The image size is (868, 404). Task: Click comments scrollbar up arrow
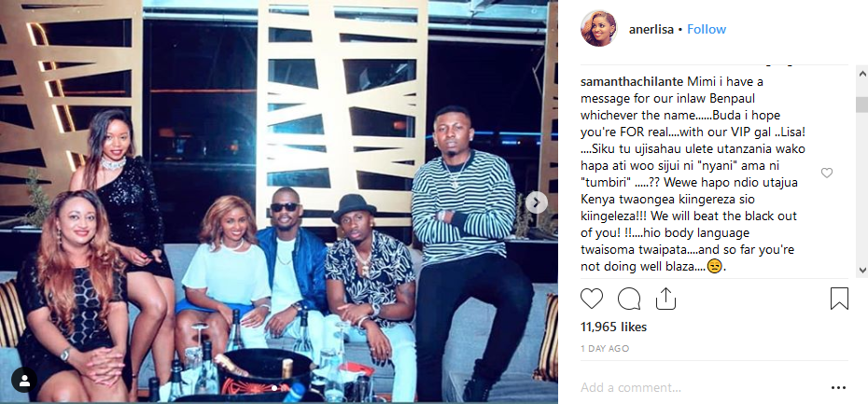pyautogui.click(x=861, y=73)
